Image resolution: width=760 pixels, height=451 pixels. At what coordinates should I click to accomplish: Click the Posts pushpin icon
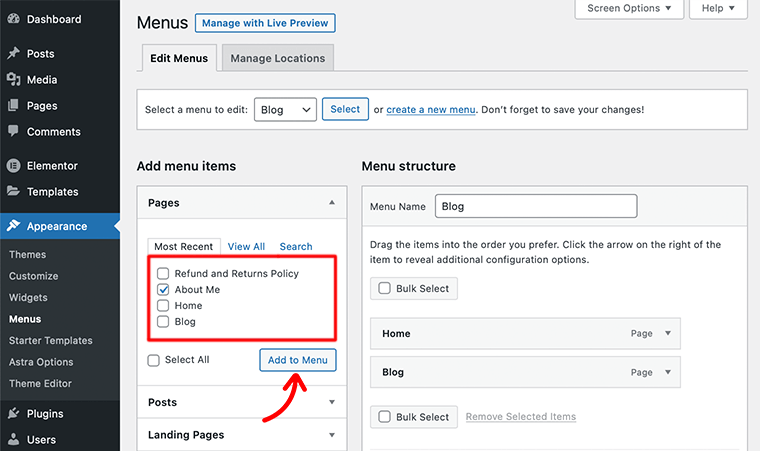click(14, 53)
